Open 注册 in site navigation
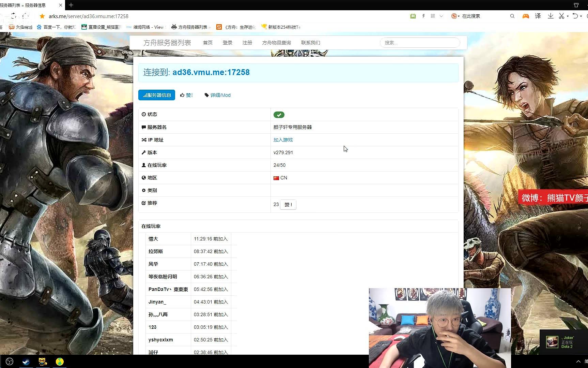This screenshot has width=588, height=368. coord(247,43)
